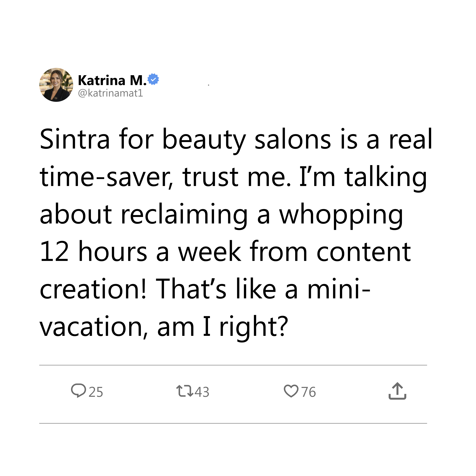Click the reply count 25

96,392
